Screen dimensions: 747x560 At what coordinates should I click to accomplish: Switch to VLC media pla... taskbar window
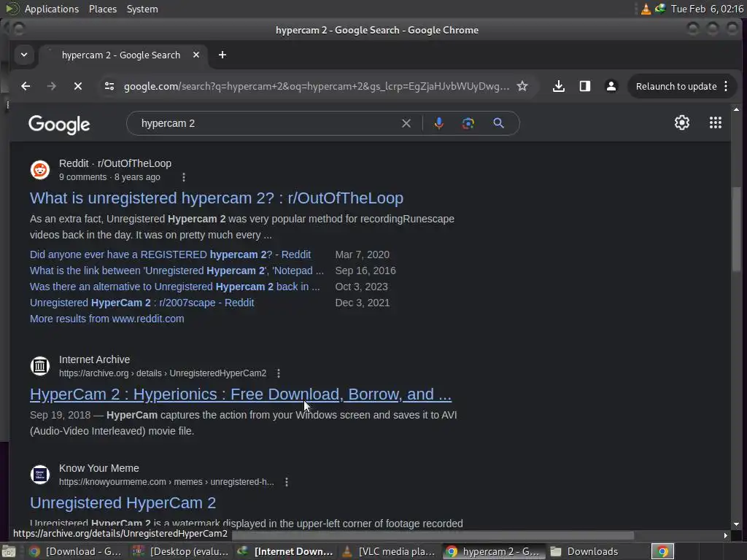tap(390, 551)
